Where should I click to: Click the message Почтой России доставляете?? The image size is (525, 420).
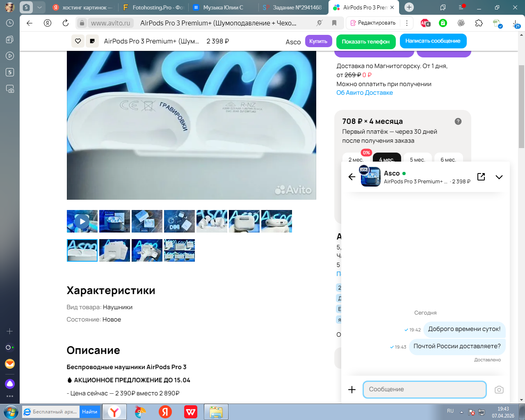coord(457,346)
